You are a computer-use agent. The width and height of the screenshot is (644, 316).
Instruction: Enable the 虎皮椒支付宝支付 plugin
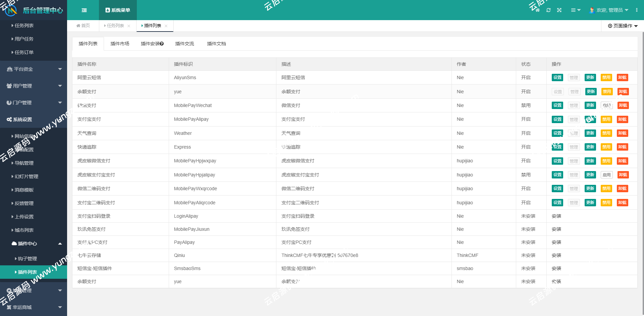pyautogui.click(x=606, y=174)
